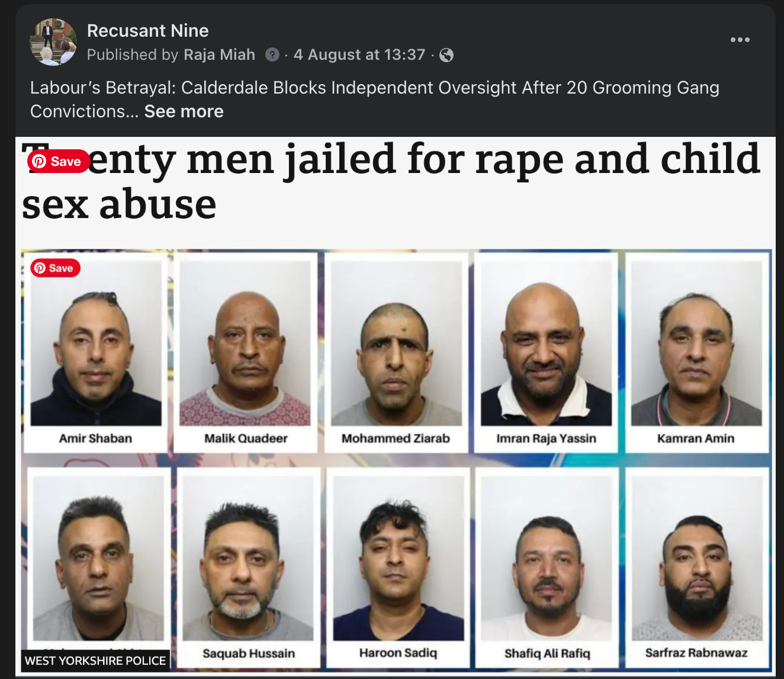Viewport: 784px width, 679px height.
Task: Click the Kamran Amin photo card
Action: [x=696, y=353]
